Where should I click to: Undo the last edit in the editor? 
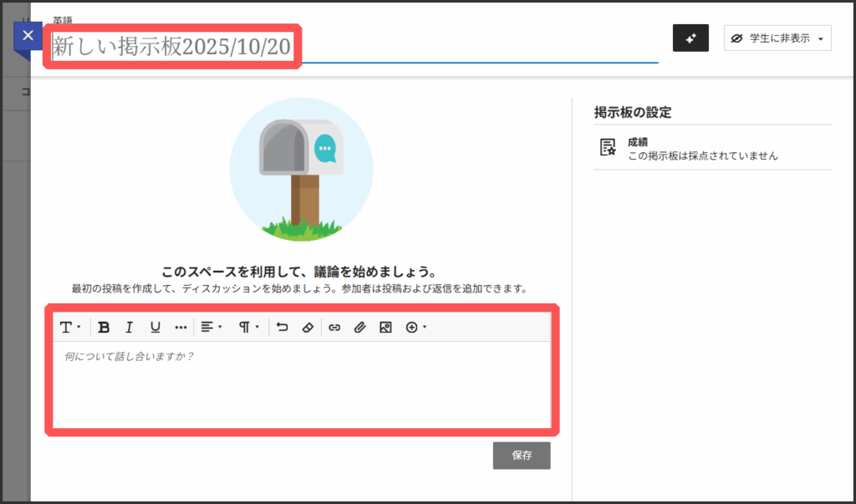click(282, 328)
